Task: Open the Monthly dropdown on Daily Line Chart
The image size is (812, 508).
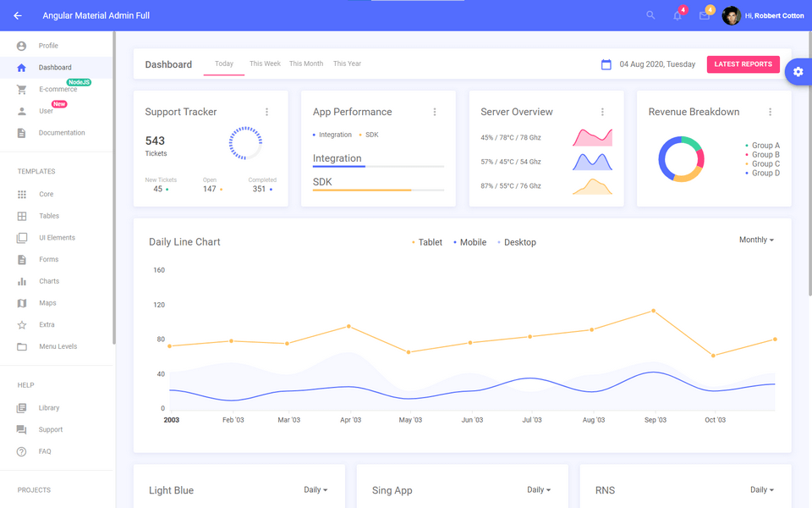Action: (x=755, y=240)
